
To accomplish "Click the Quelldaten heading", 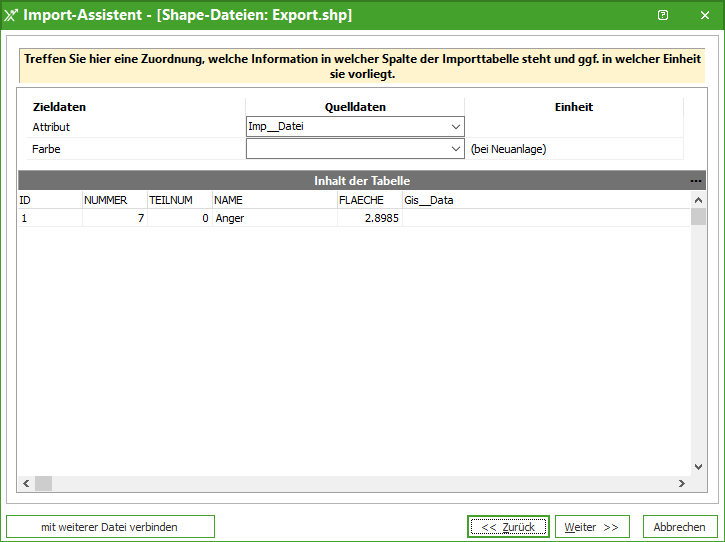I will click(355, 107).
